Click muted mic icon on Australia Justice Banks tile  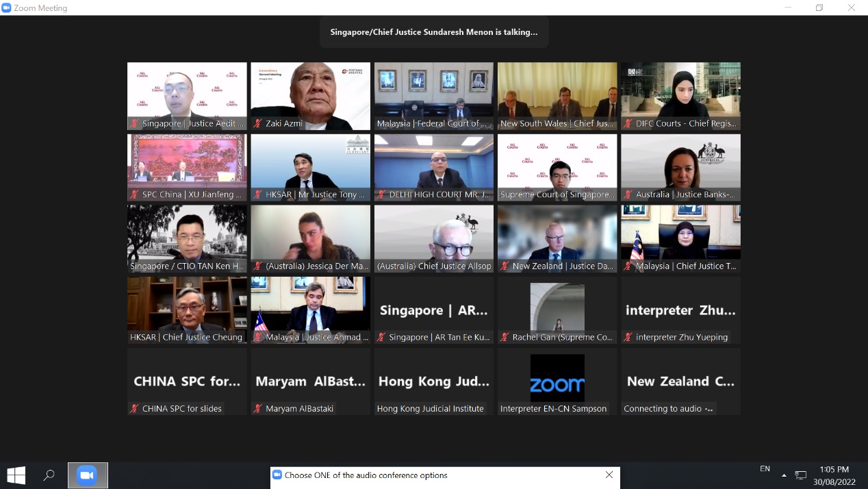pos(628,195)
